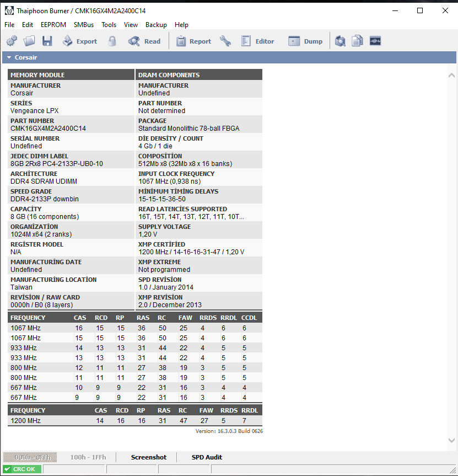Viewport: 458px width, 476px height.
Task: Click the XMP Extreme Not programmed value
Action: point(164,270)
